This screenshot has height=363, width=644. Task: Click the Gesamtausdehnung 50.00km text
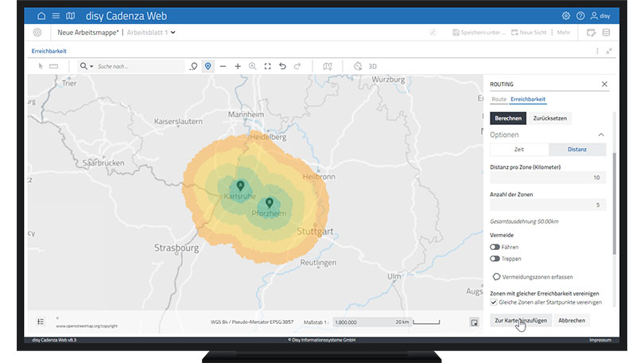pos(524,221)
